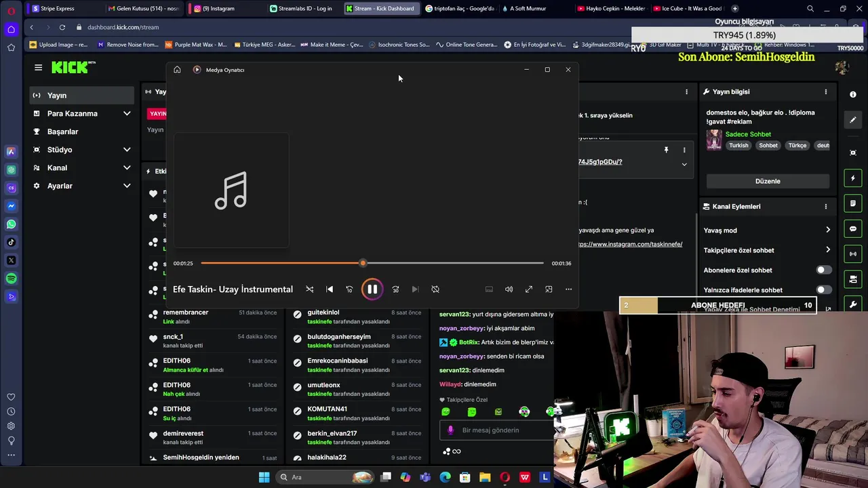Screen dimensions: 868x488
Task: Open the Sadece Sohbet category link
Action: [748, 134]
